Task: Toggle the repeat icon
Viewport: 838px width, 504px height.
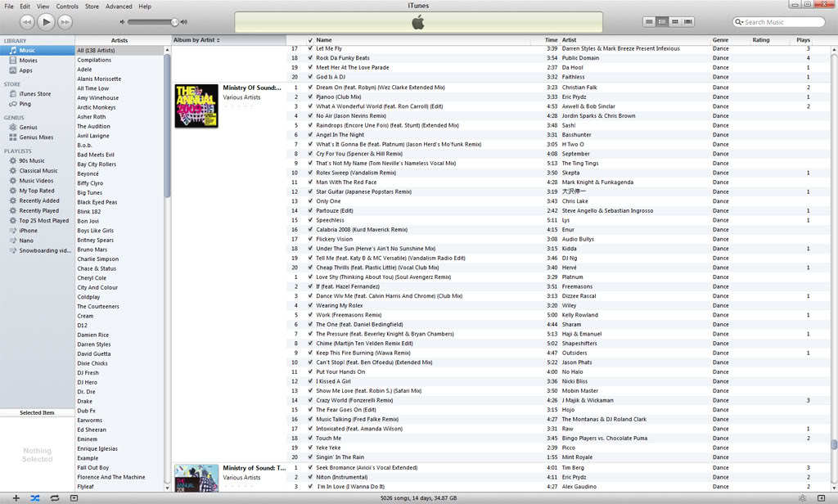Action: click(x=55, y=497)
